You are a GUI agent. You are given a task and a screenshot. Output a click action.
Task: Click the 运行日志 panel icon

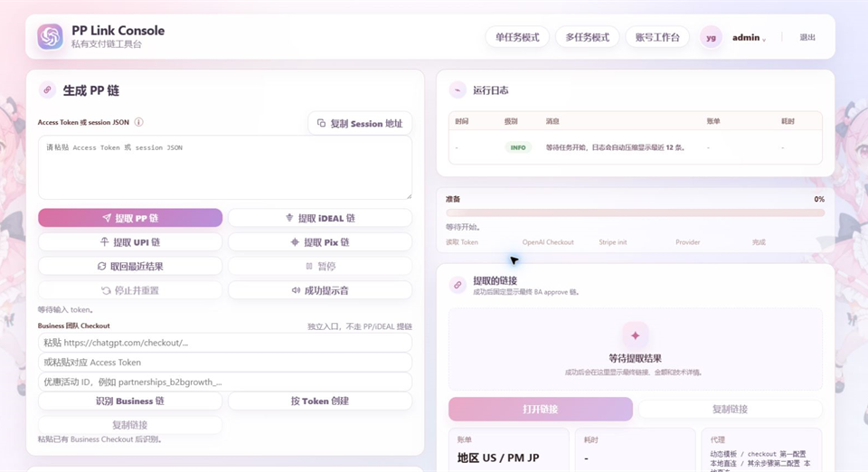coord(458,90)
